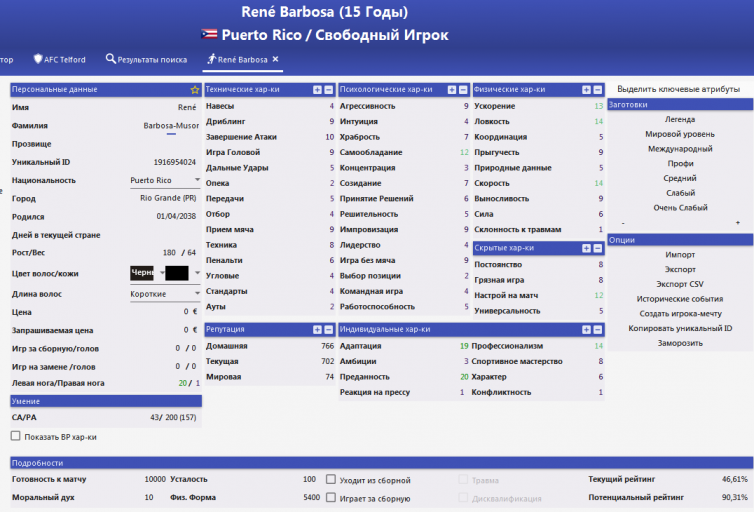The width and height of the screenshot is (754, 512).
Task: Click plus icon in Репутация header
Action: pos(317,329)
